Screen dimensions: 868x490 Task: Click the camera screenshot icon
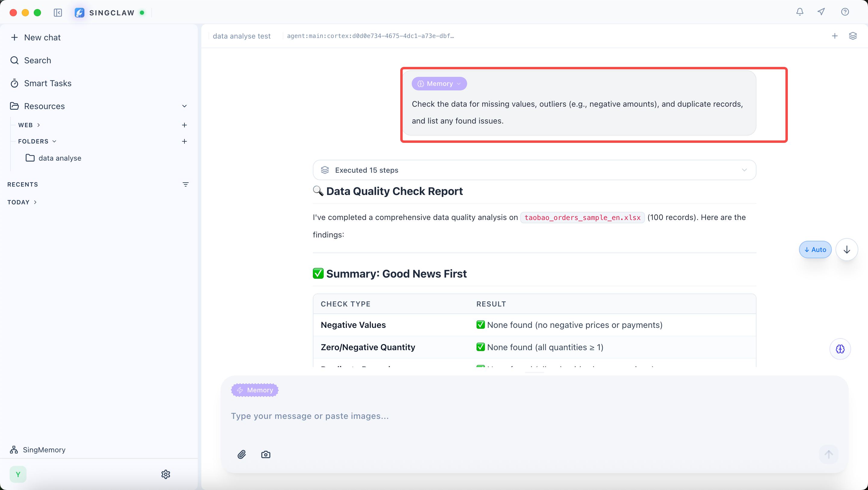pos(266,454)
